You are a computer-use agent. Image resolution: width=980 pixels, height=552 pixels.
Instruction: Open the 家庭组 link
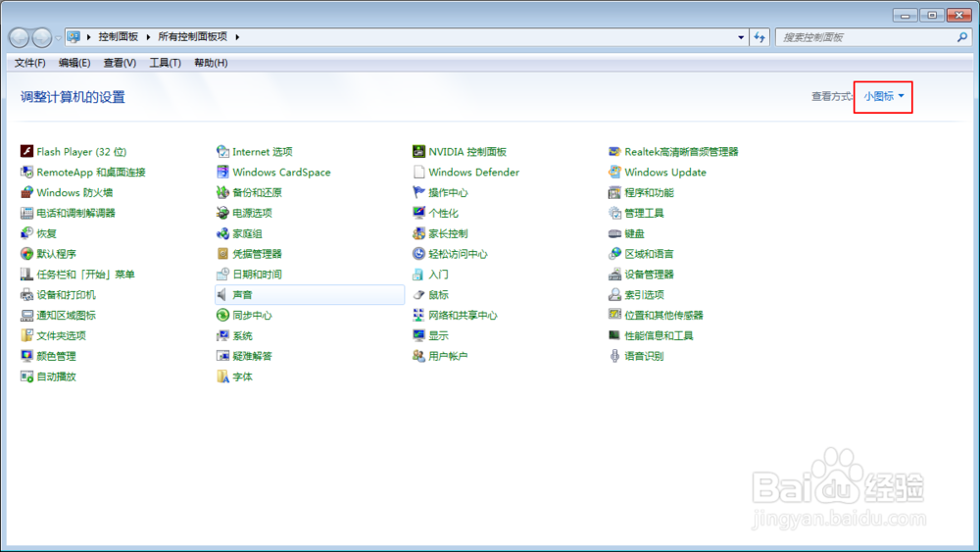coord(247,233)
